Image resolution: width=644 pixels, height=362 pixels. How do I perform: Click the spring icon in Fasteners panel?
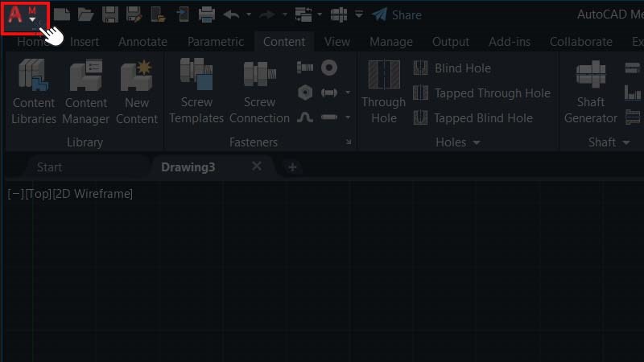click(x=305, y=117)
